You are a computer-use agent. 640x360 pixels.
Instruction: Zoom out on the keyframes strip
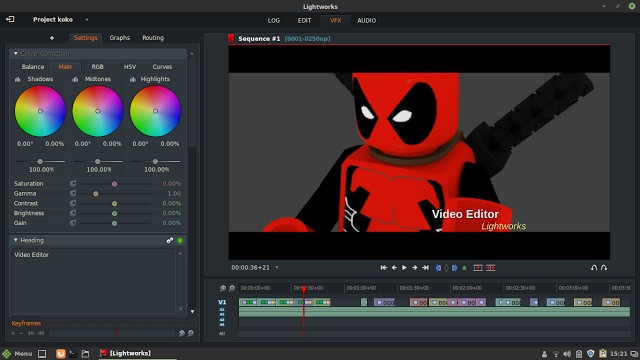click(x=191, y=333)
